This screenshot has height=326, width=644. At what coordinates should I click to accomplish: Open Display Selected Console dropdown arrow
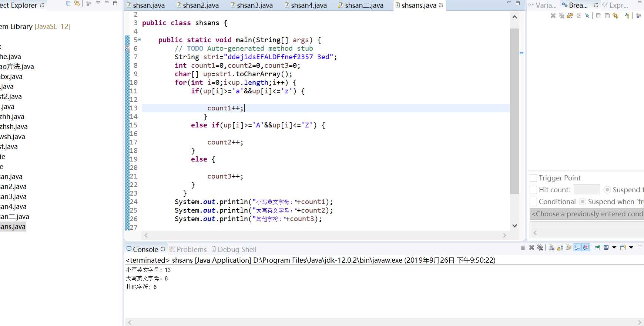pyautogui.click(x=614, y=247)
